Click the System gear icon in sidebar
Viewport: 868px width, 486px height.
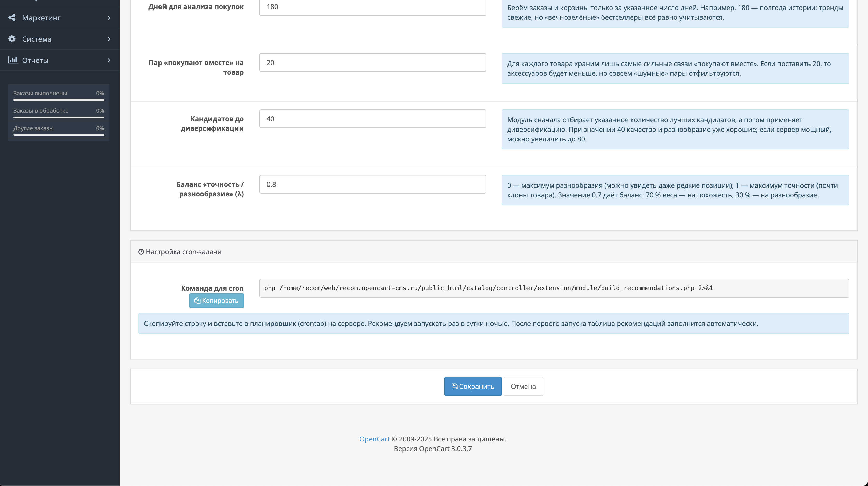(x=12, y=39)
